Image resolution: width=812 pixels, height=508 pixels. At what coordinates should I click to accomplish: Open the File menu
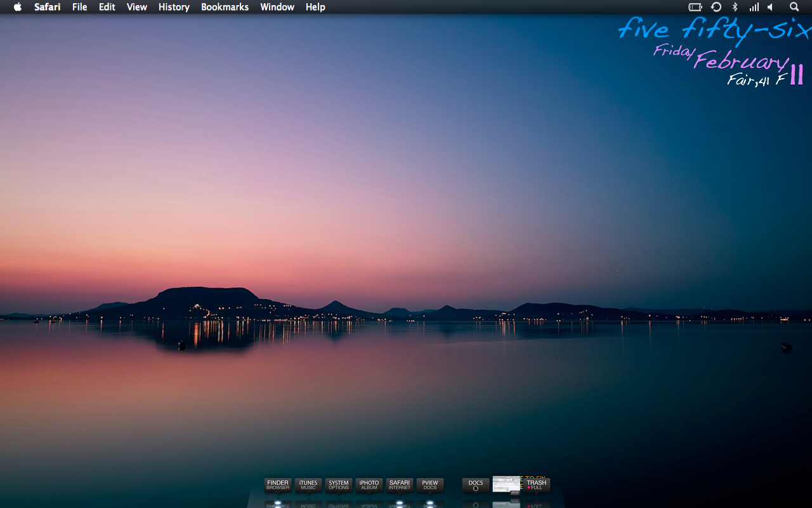point(80,7)
